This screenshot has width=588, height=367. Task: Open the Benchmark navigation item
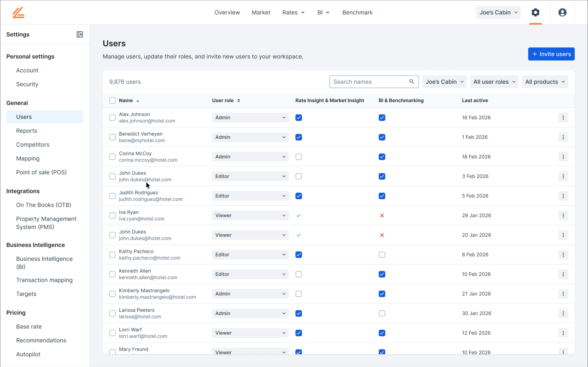pyautogui.click(x=357, y=12)
